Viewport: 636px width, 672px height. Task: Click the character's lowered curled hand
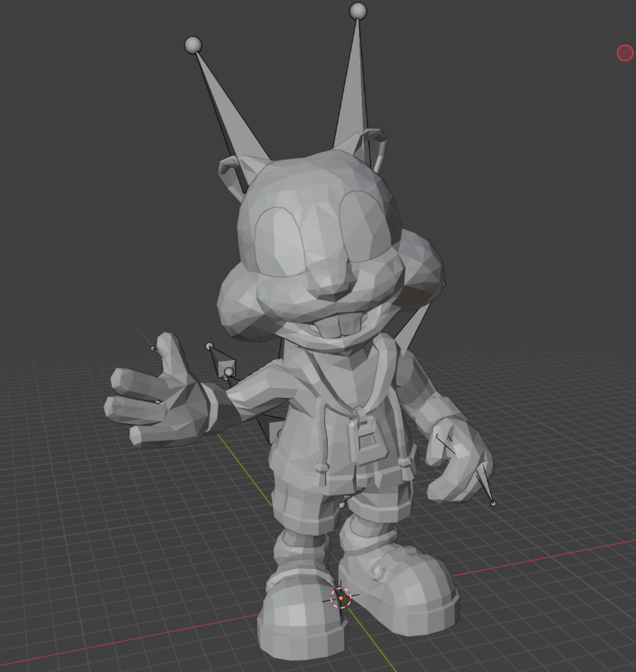456,463
